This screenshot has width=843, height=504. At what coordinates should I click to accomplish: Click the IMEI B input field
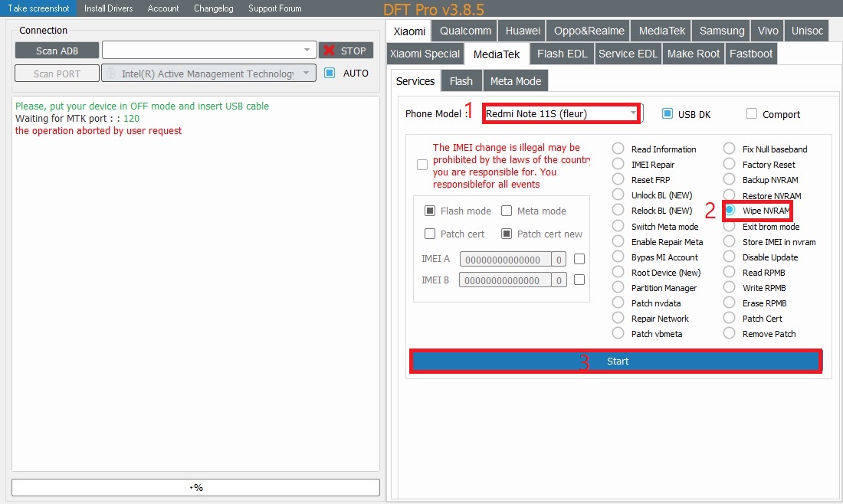point(505,280)
